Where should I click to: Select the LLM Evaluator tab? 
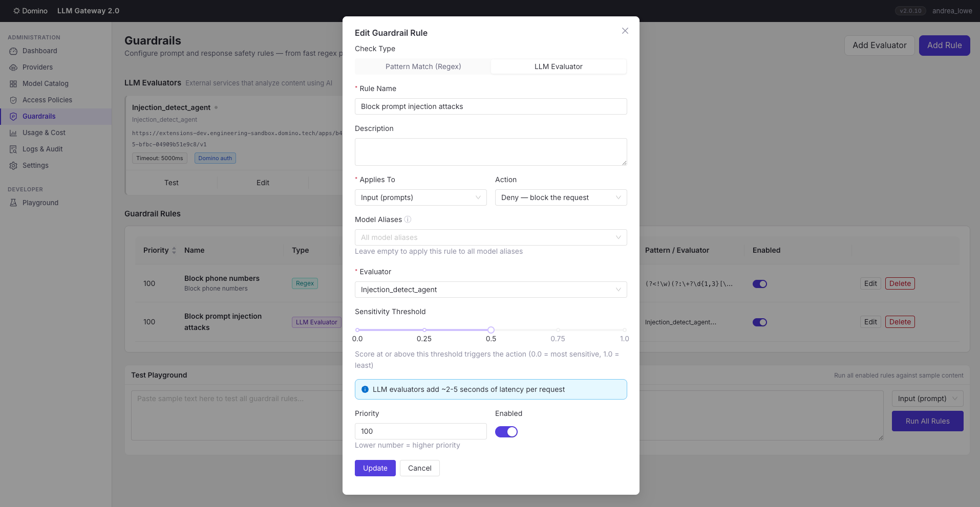(558, 67)
